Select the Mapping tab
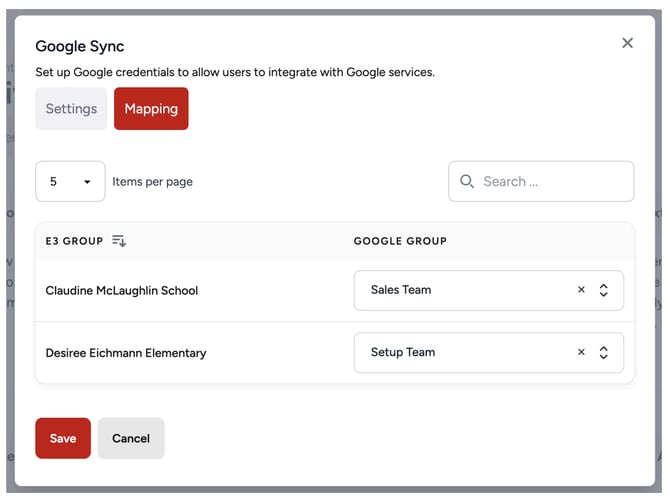 [151, 109]
